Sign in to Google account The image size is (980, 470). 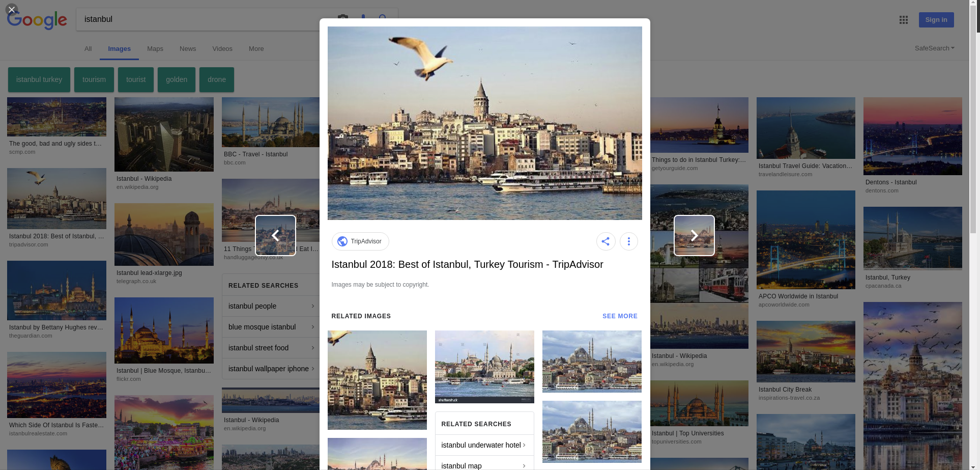click(x=936, y=20)
